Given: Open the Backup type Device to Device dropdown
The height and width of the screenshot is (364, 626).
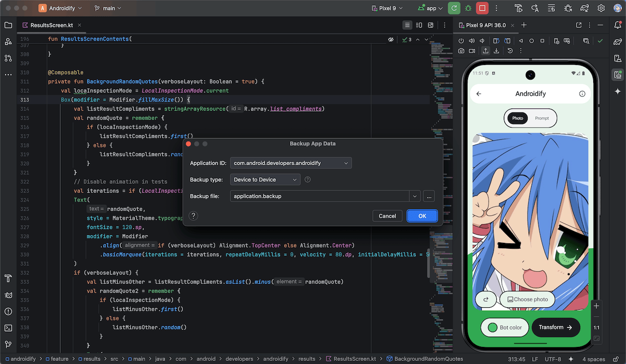Looking at the screenshot, I should pyautogui.click(x=266, y=180).
